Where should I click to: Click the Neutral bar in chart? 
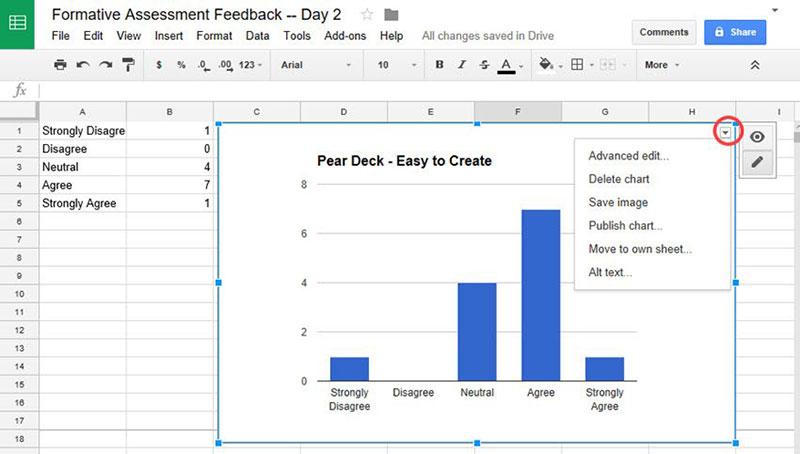pos(477,332)
